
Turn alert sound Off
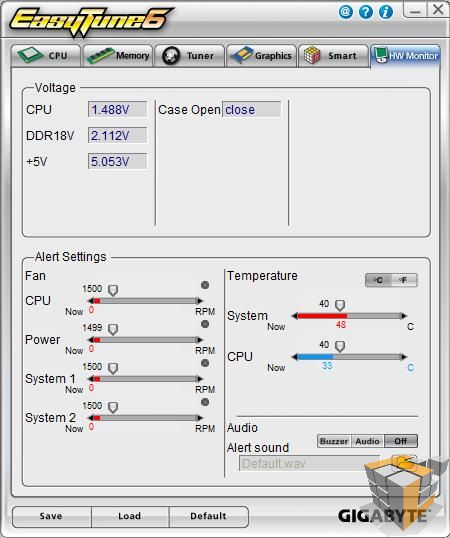tap(401, 441)
